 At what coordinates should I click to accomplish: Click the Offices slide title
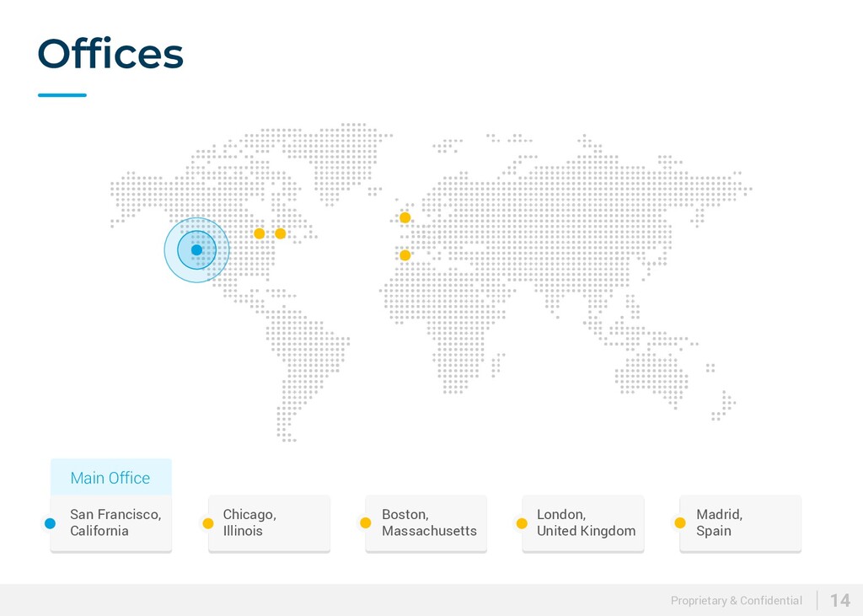point(110,53)
